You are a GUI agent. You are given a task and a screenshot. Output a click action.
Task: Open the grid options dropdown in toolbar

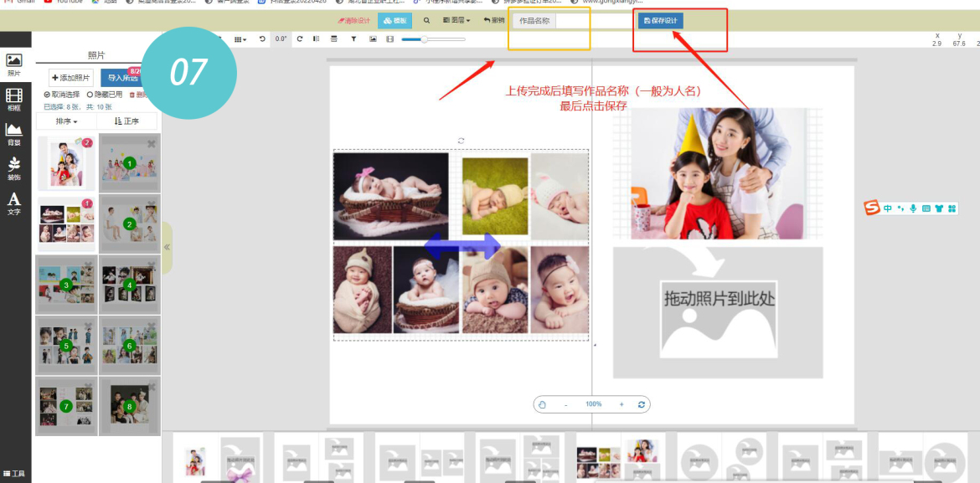[240, 39]
